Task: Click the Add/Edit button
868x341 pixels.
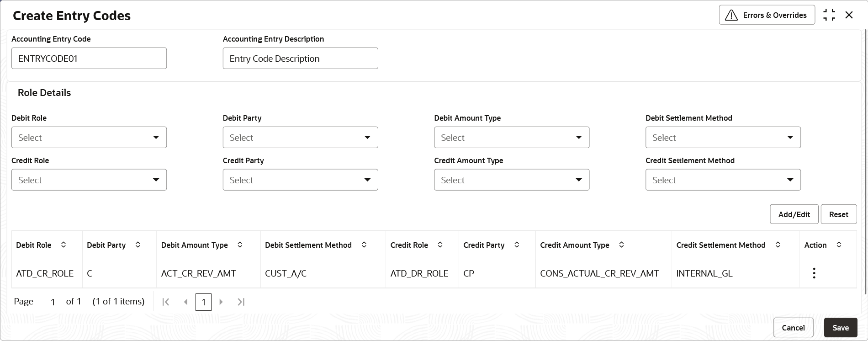Action: [794, 214]
